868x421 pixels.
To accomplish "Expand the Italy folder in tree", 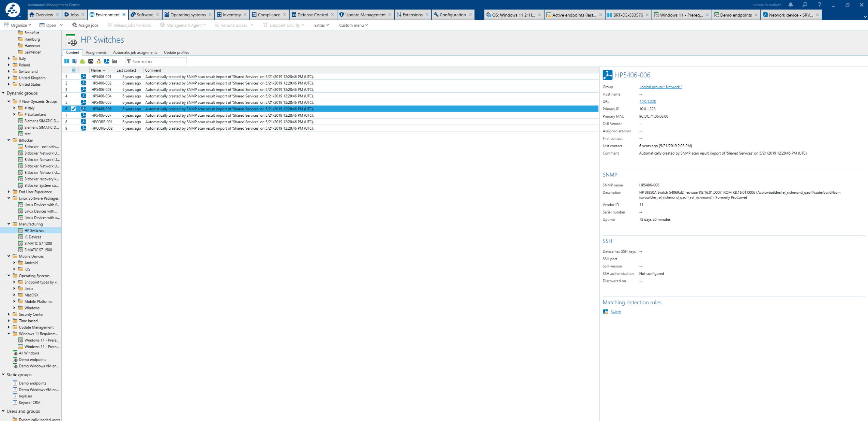I will tap(9, 59).
